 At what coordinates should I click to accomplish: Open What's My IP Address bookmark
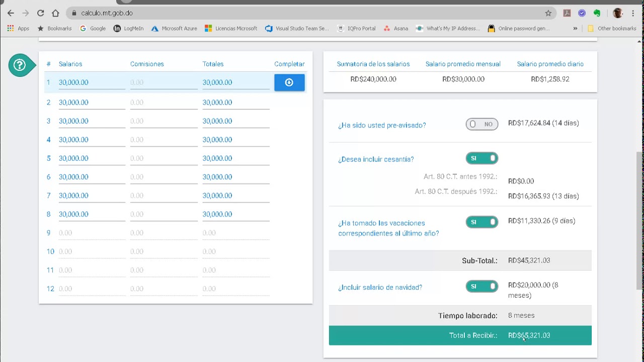coord(448,29)
